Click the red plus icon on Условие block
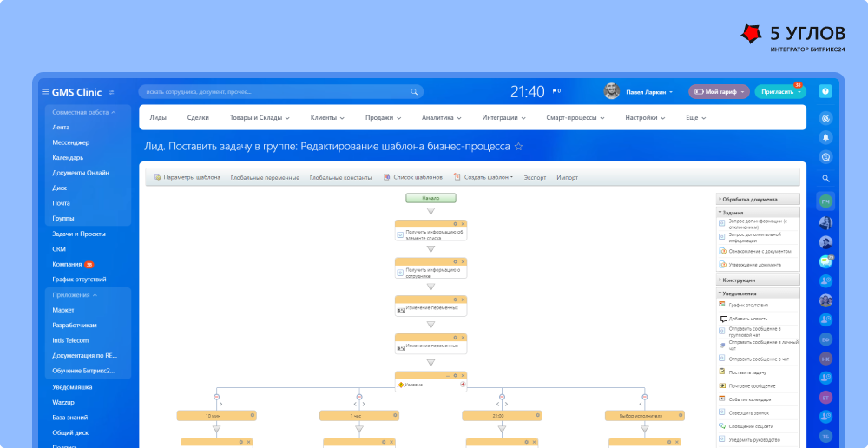This screenshot has height=448, width=868. click(x=463, y=384)
